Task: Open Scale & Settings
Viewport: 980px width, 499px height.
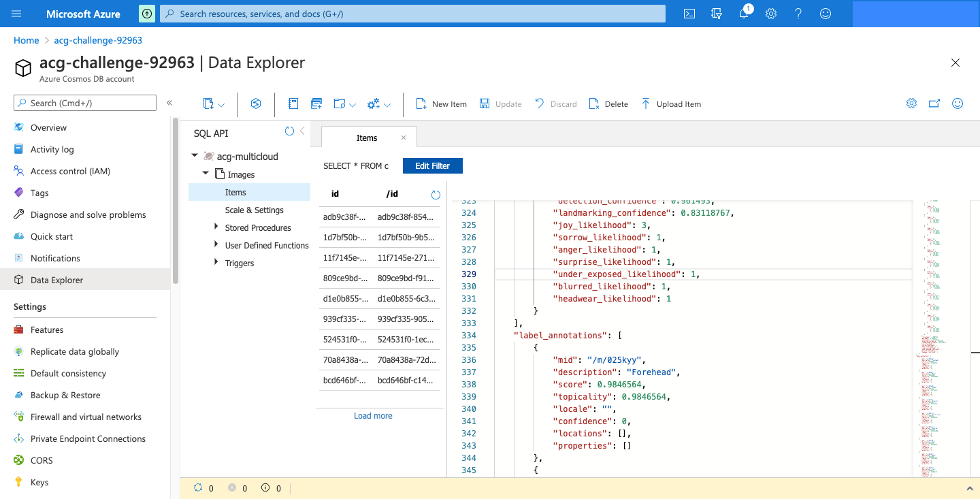Action: [x=254, y=210]
